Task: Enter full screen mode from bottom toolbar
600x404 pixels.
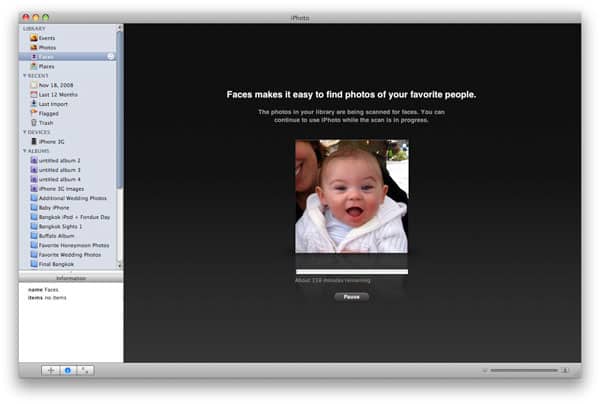Action: 85,370
